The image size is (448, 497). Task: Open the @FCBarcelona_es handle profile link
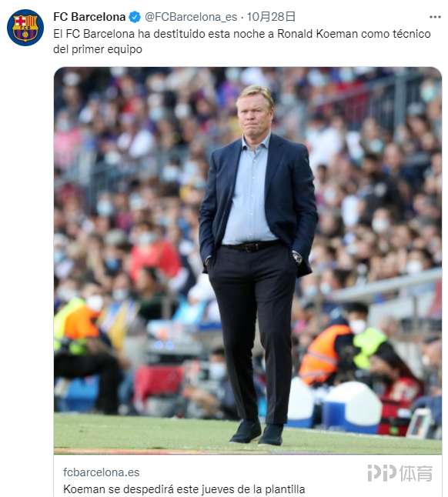(x=191, y=17)
